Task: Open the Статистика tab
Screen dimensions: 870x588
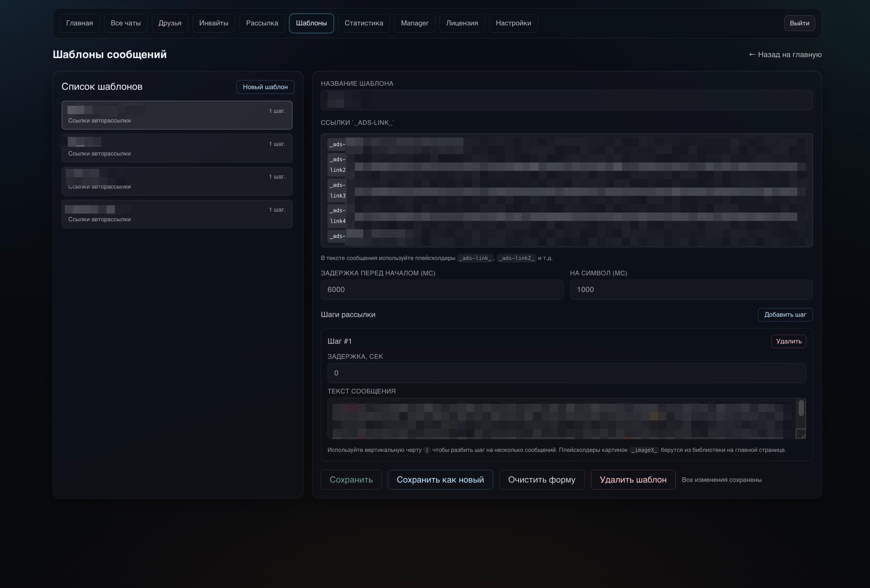Action: [x=364, y=23]
